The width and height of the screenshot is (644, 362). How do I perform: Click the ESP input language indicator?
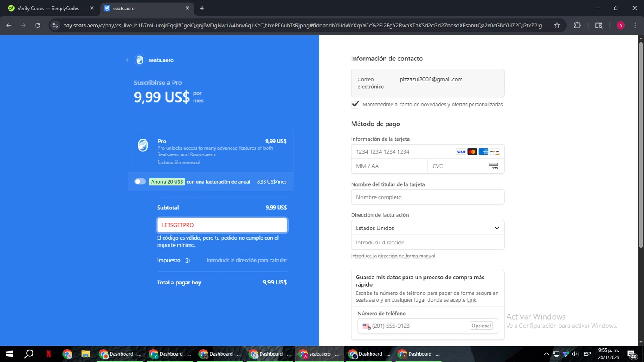[587, 354]
